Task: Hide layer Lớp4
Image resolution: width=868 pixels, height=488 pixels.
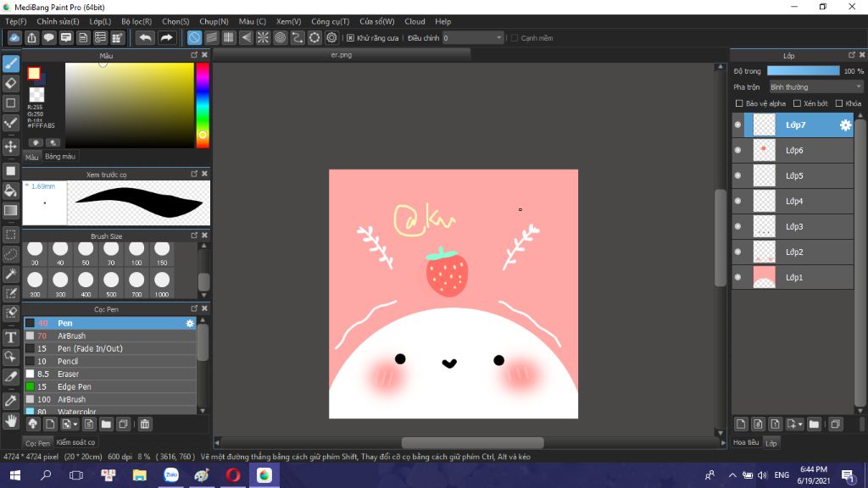Action: [738, 202]
